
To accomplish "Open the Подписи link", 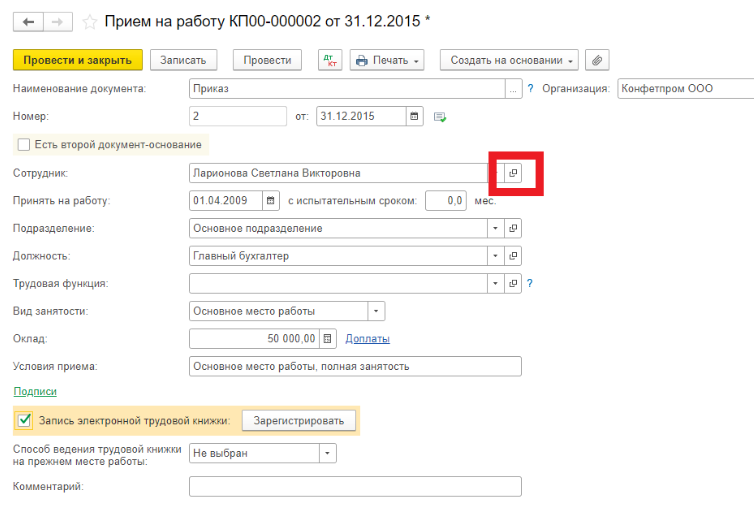I will click(x=35, y=392).
